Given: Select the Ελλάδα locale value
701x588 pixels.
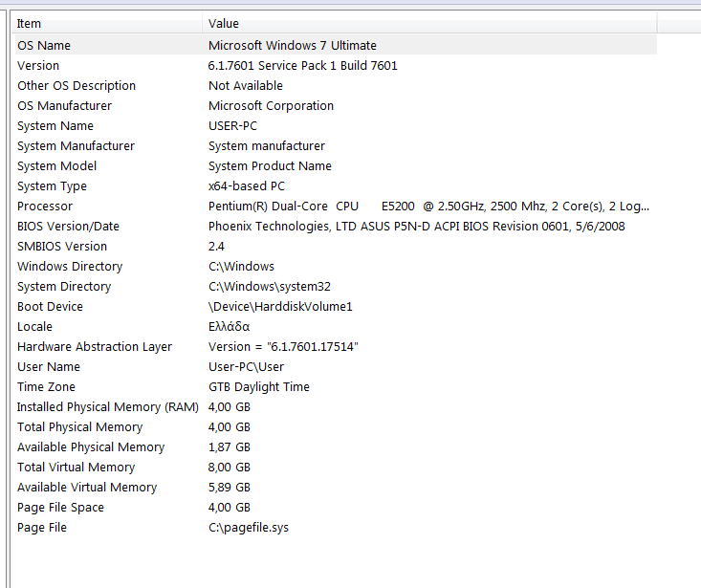Looking at the screenshot, I should tap(229, 327).
